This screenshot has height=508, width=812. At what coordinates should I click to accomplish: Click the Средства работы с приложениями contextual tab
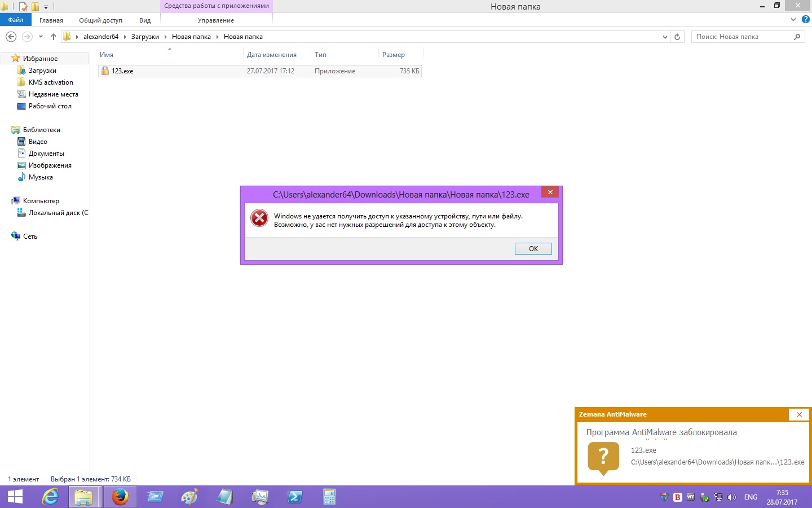pos(217,6)
